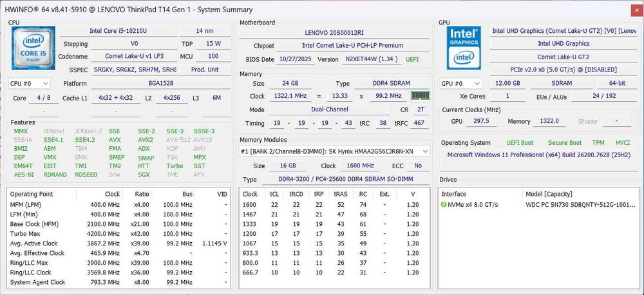Click the TDP 15 W value
Viewport: 644px width, 295px height.
click(x=213, y=44)
